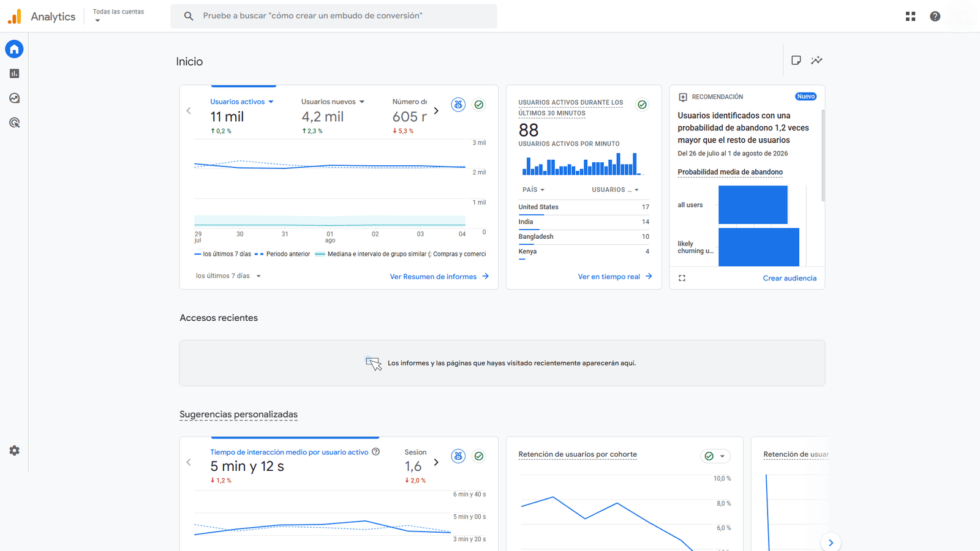Click the data quality checkmark in realtime card
This screenshot has height=551, width=980.
[642, 105]
